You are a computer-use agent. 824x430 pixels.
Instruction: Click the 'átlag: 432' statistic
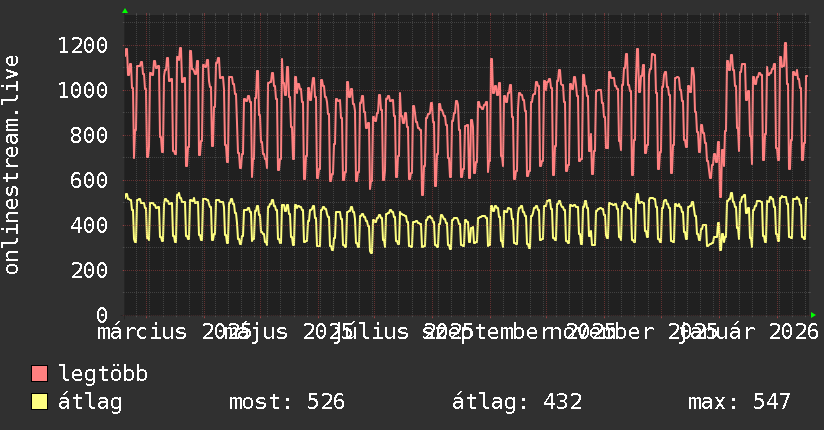(517, 402)
